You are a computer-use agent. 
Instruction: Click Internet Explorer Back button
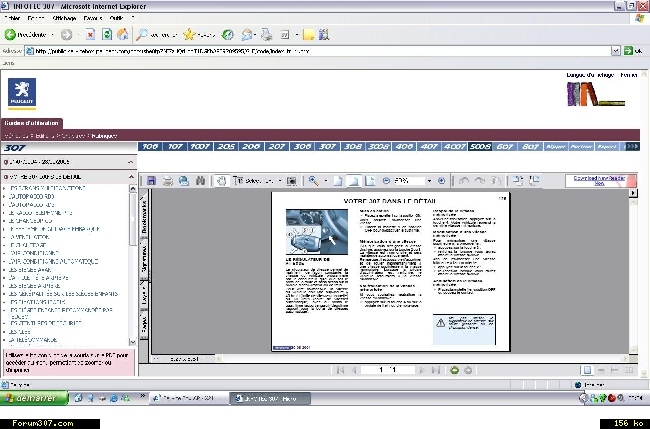[27, 35]
